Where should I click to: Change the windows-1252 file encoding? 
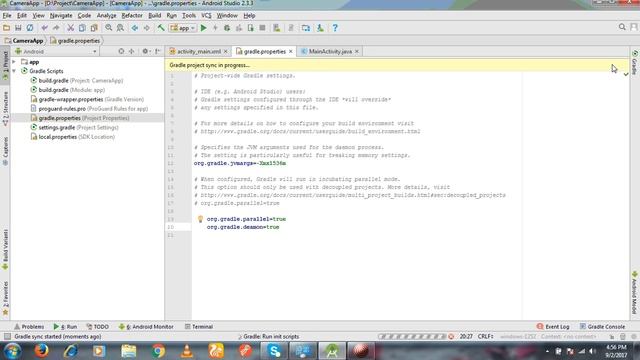pos(518,337)
